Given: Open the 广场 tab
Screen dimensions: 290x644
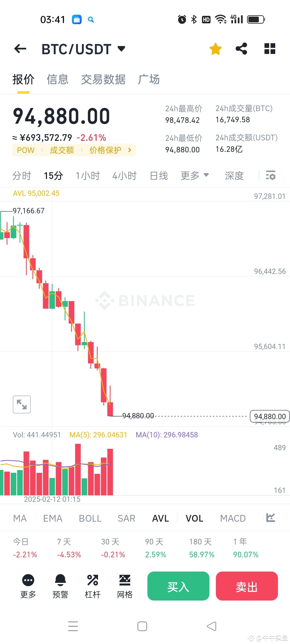Looking at the screenshot, I should tap(149, 79).
